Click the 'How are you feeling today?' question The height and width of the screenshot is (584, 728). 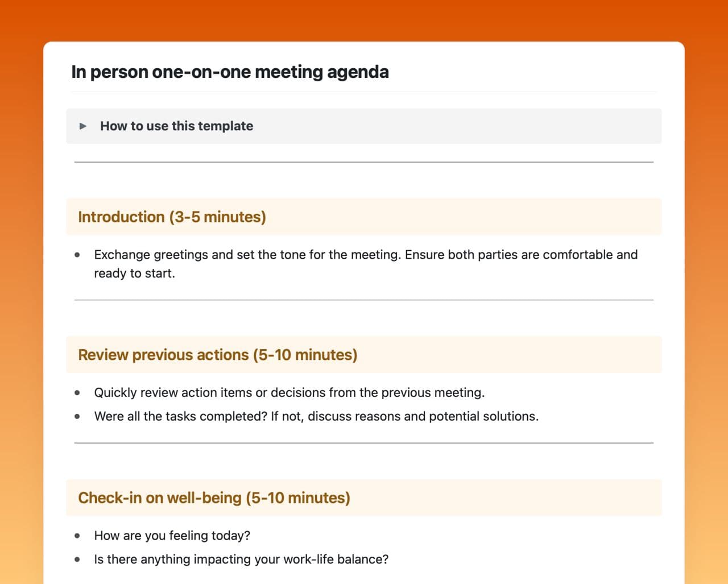(x=172, y=536)
